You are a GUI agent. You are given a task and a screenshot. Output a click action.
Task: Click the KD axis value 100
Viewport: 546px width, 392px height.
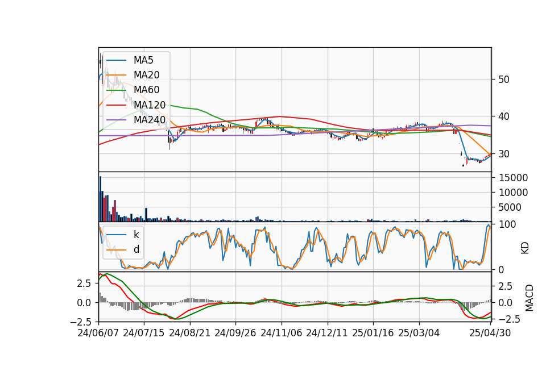click(507, 224)
